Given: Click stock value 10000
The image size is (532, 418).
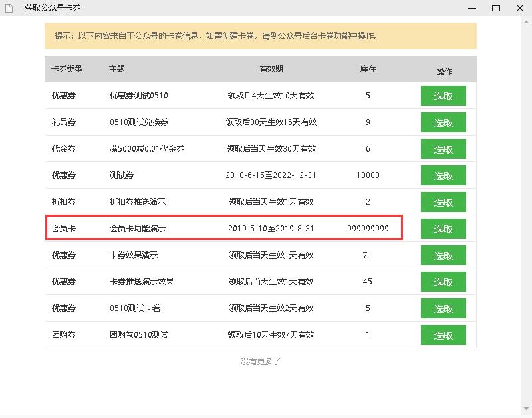Looking at the screenshot, I should coord(368,175).
